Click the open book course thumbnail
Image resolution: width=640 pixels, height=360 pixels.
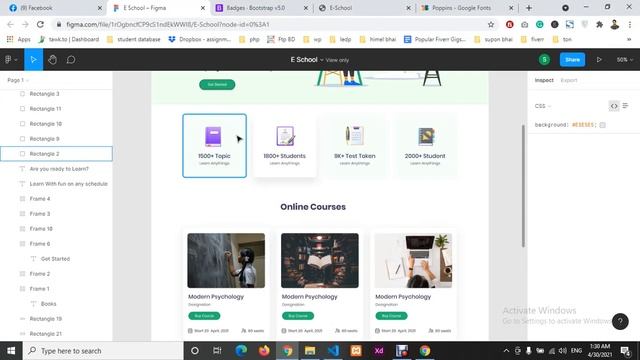320,260
